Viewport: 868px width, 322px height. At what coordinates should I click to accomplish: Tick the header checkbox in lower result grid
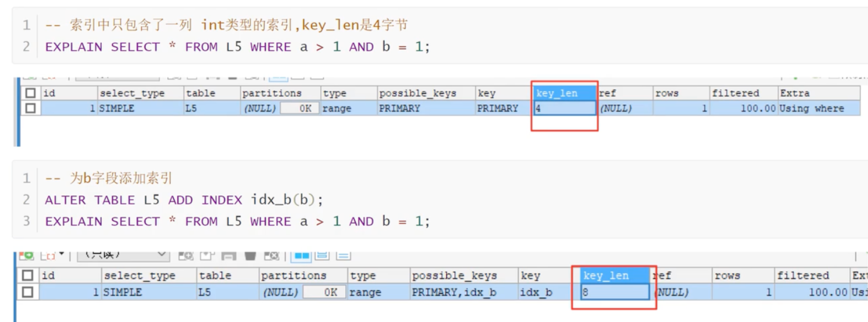[28, 275]
